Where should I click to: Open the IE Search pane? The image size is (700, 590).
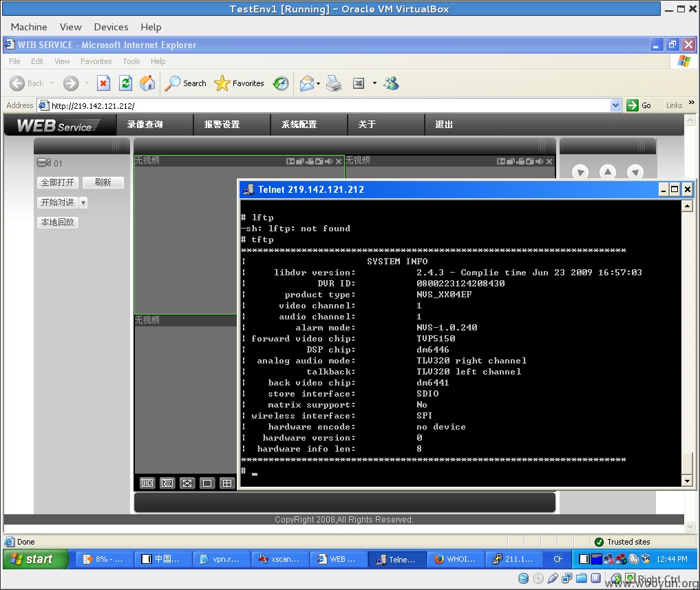click(x=186, y=83)
